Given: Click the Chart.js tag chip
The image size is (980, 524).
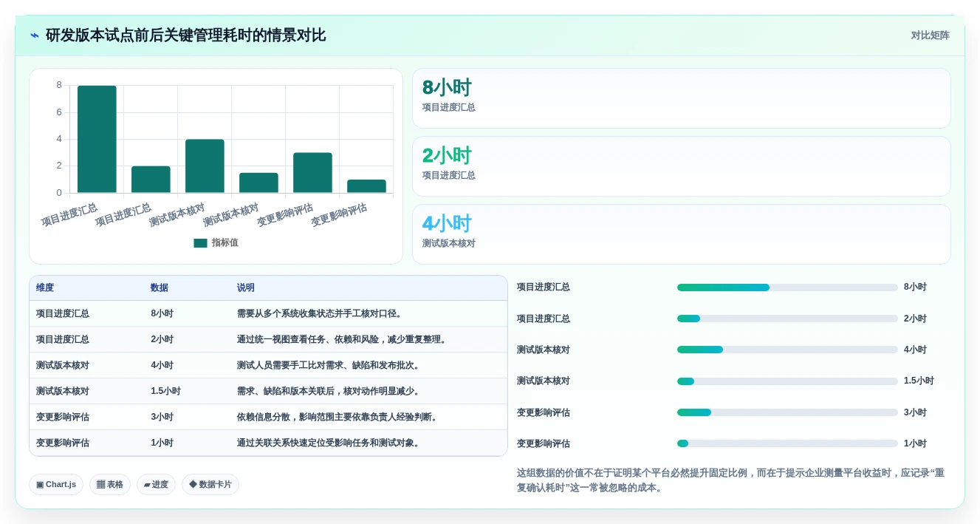Looking at the screenshot, I should [56, 485].
